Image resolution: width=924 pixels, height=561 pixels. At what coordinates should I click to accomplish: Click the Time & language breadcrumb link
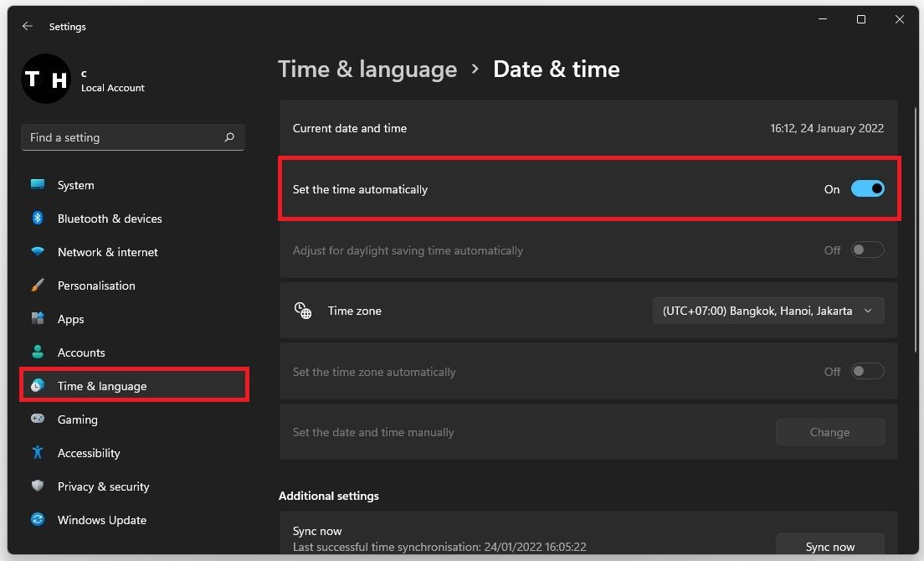(x=367, y=69)
